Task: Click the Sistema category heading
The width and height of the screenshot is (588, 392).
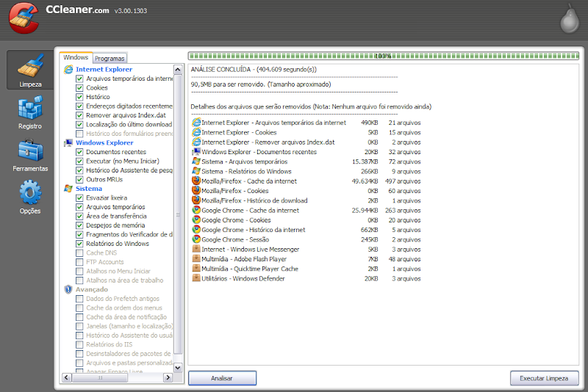Action: click(x=89, y=189)
